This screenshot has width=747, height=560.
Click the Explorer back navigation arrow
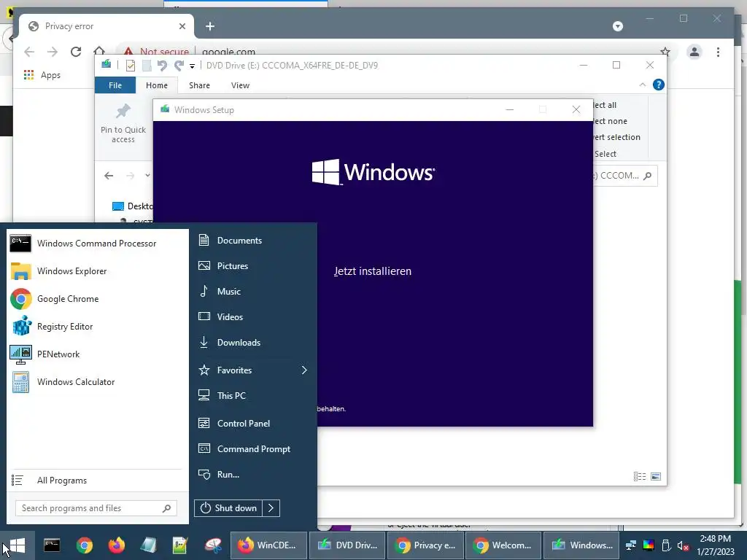(x=109, y=176)
